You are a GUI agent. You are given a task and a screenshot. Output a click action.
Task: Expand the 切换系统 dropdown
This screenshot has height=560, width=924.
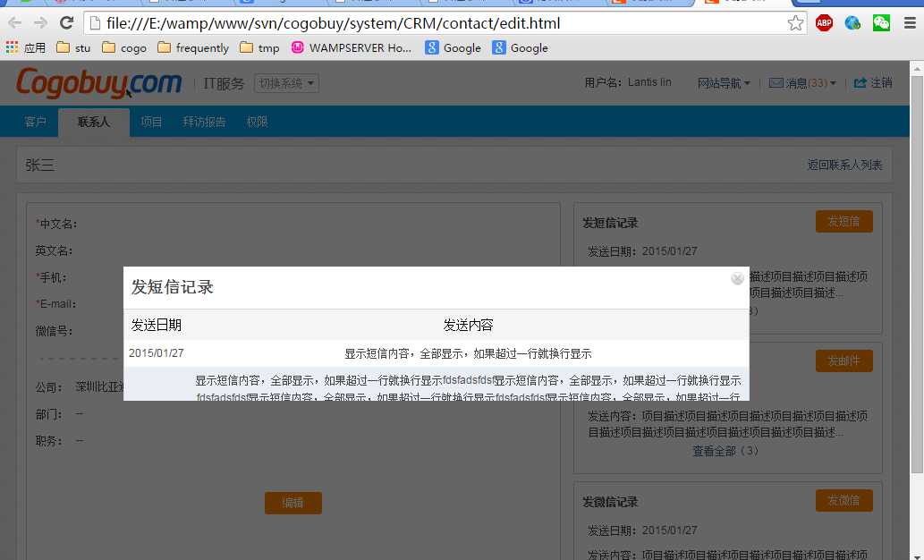(286, 83)
